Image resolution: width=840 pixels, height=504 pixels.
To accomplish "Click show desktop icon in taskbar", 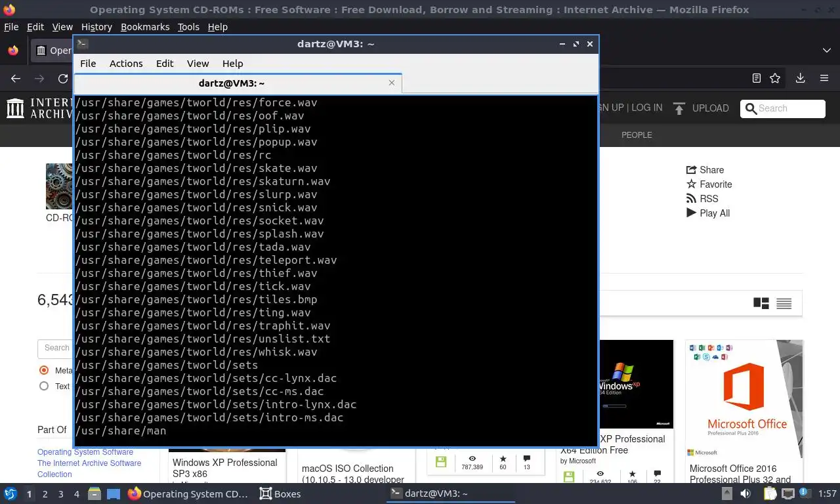I will pos(113,493).
